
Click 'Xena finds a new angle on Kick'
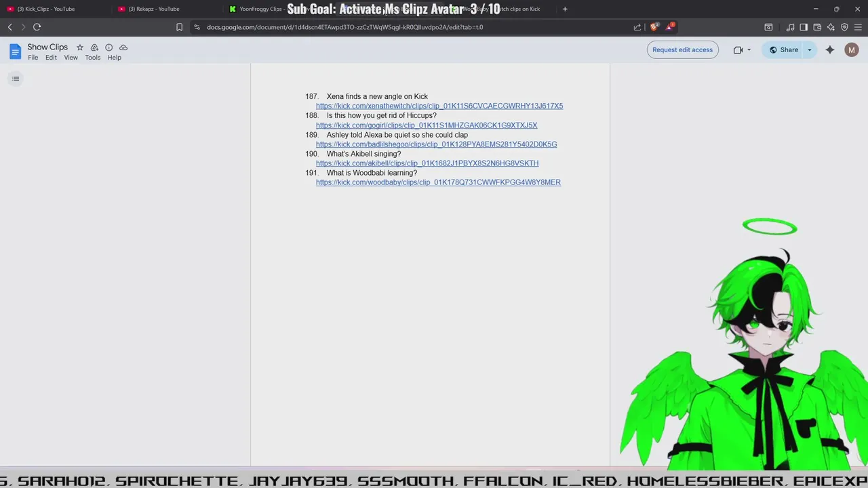tap(377, 96)
